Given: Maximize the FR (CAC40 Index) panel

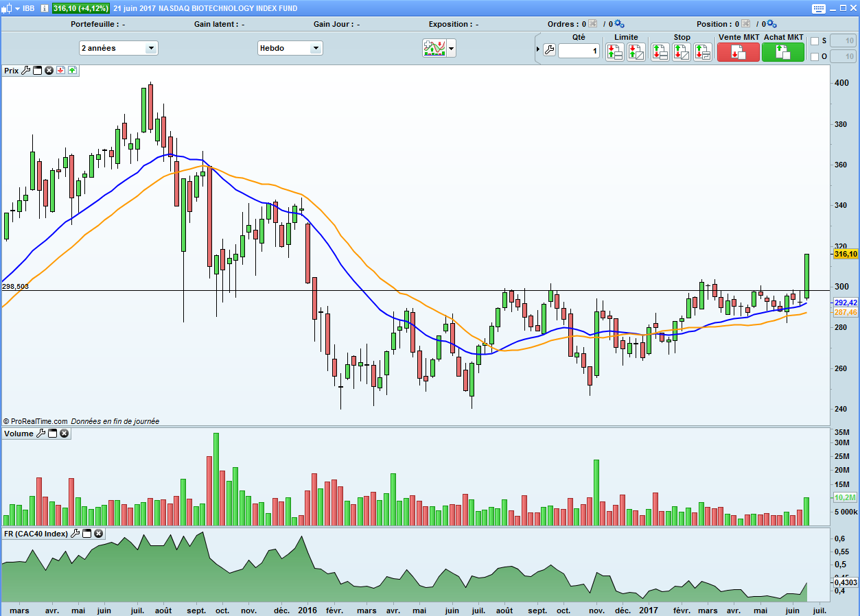Looking at the screenshot, I should pos(87,533).
